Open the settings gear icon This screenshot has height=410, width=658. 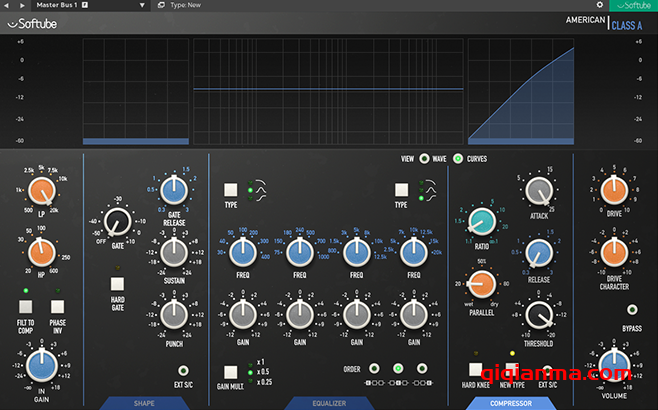pos(599,5)
